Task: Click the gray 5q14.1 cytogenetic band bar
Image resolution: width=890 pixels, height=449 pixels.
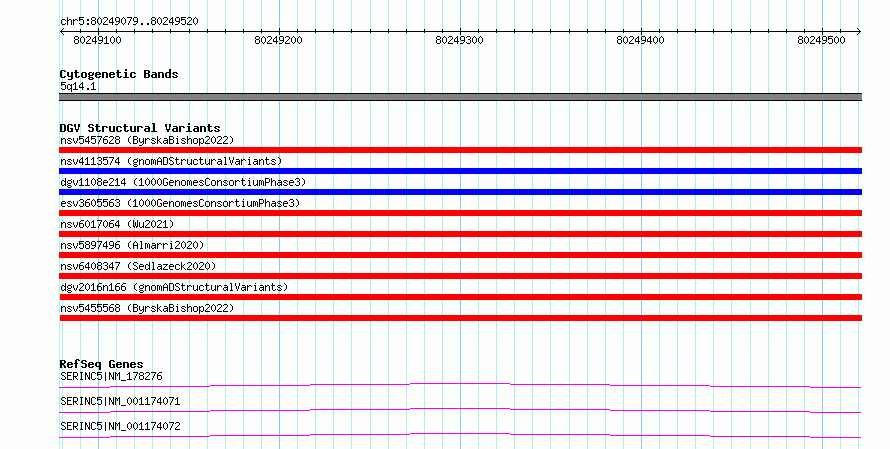Action: (460, 97)
